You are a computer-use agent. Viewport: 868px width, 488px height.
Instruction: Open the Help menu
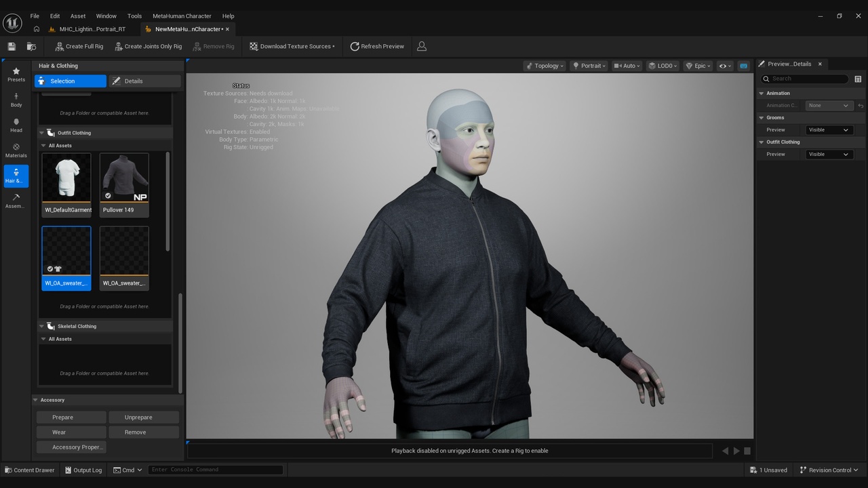(x=229, y=16)
